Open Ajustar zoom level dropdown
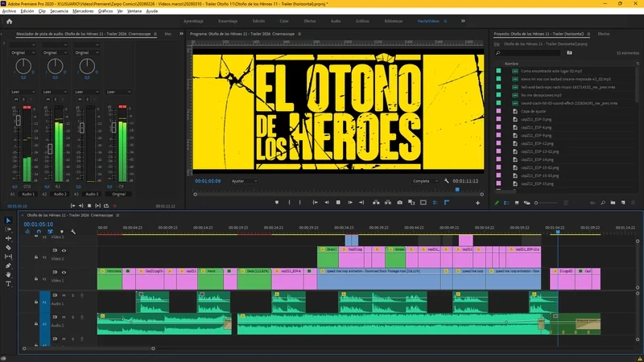The width and height of the screenshot is (644, 362). point(244,181)
